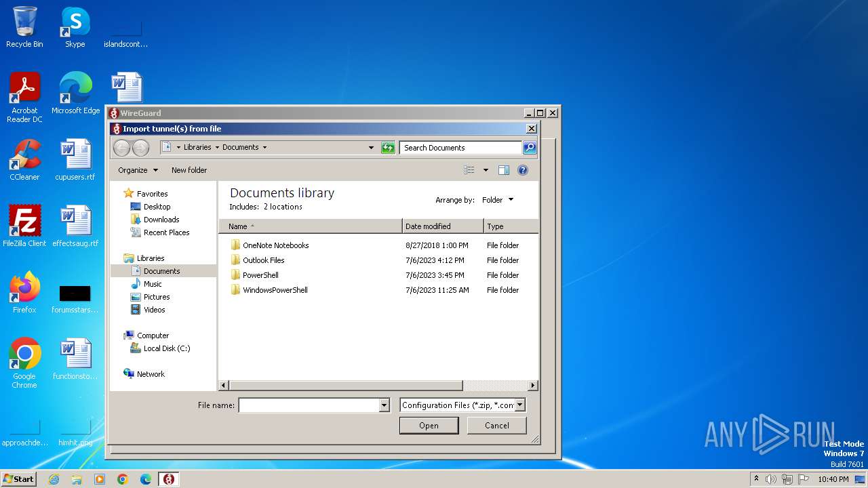Click the clock showing 10:40 PM

tap(833, 479)
